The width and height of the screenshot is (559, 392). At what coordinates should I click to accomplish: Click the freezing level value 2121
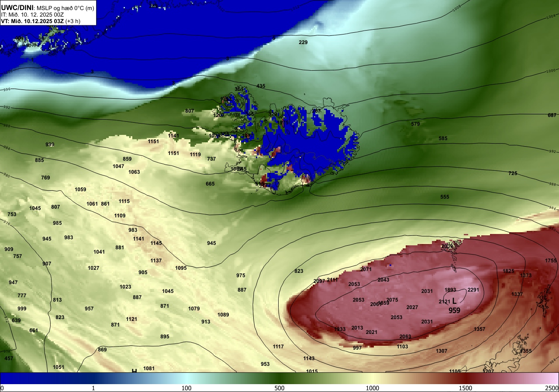click(444, 302)
